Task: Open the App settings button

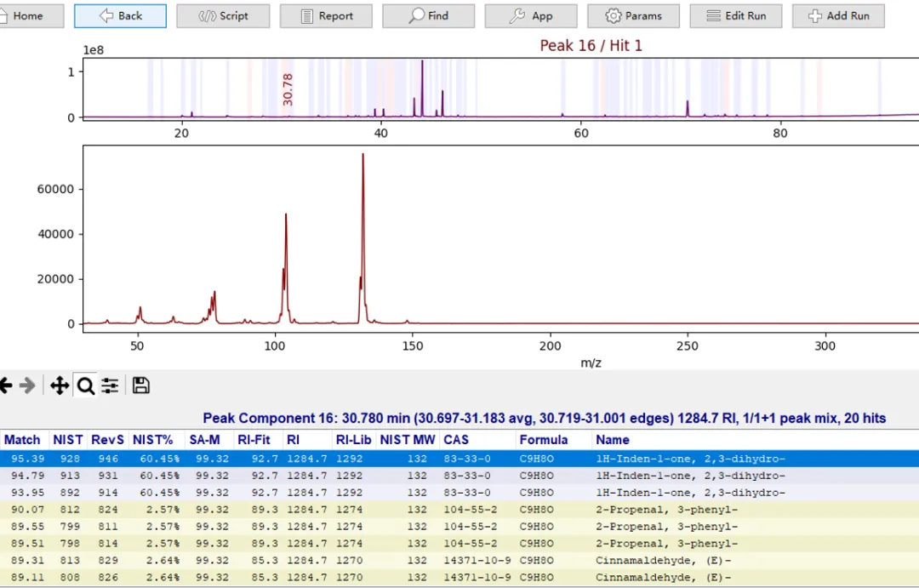Action: point(531,15)
